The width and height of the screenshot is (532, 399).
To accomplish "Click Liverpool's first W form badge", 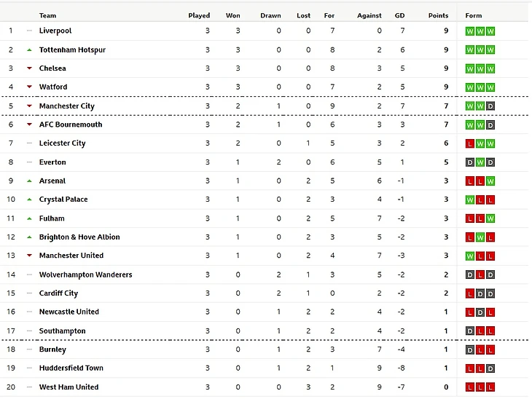I will [x=470, y=31].
